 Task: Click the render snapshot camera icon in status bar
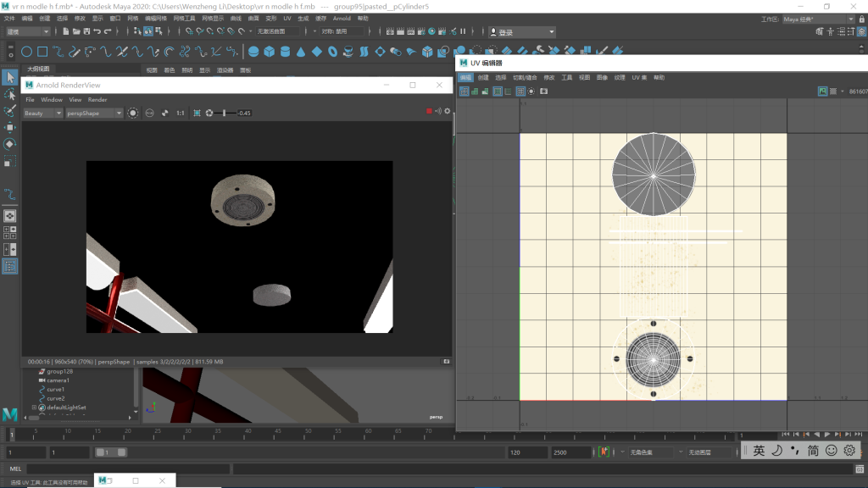coord(446,361)
